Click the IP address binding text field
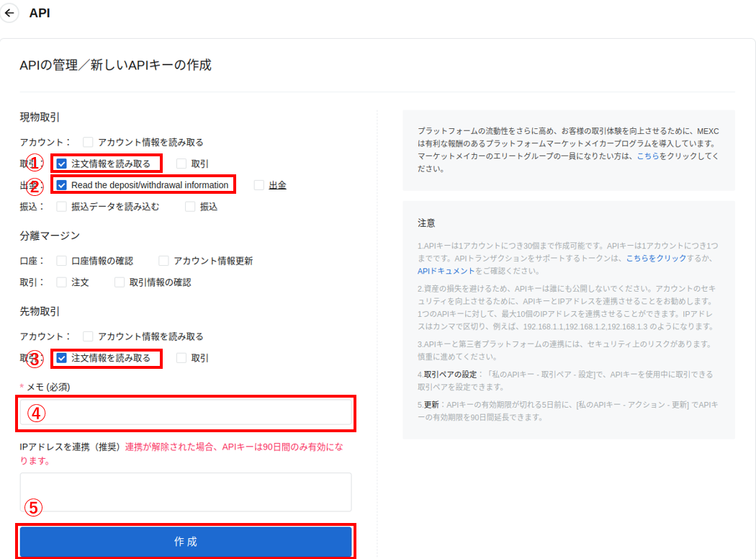 click(186, 492)
